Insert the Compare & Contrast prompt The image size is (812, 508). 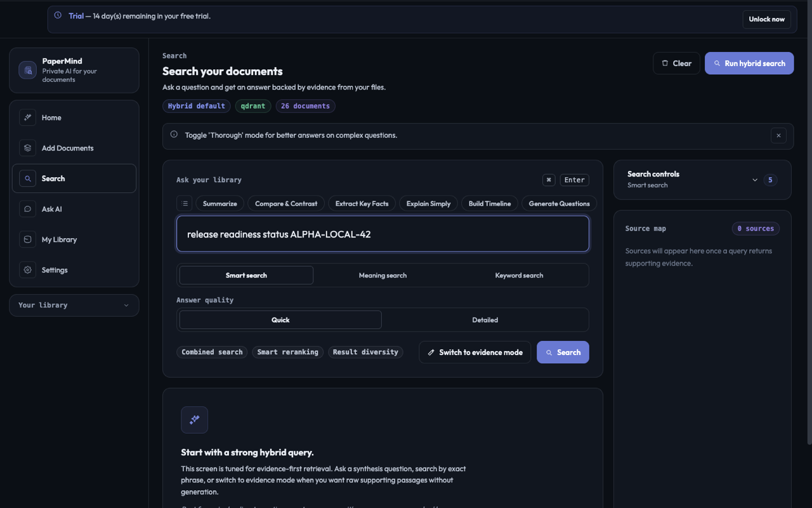coord(286,204)
